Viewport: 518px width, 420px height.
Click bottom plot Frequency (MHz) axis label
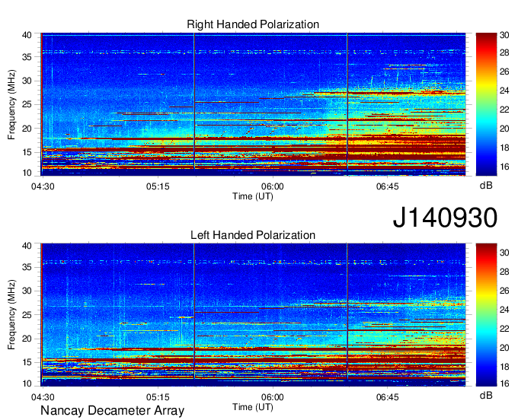[x=11, y=315]
